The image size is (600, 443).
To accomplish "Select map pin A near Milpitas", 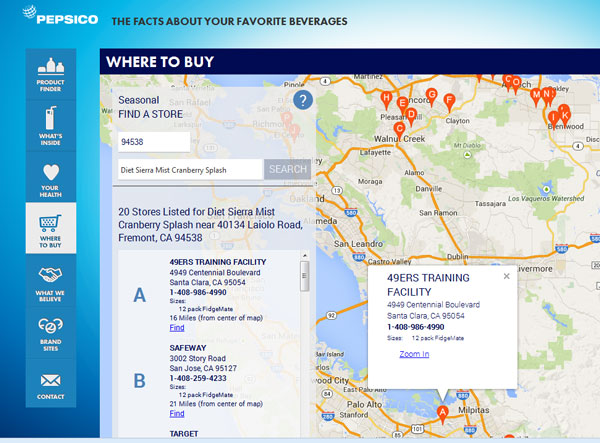I will [x=442, y=415].
